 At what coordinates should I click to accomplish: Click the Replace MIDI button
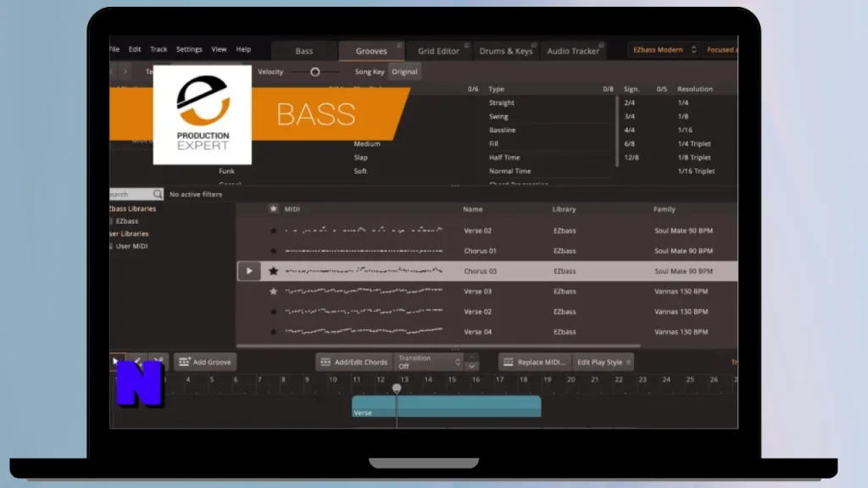(x=535, y=363)
